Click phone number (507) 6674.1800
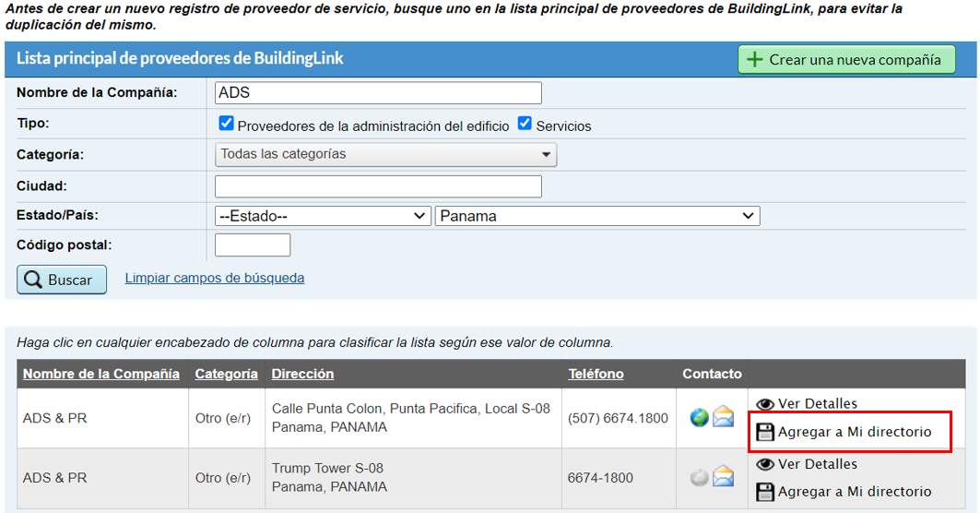 [x=618, y=418]
